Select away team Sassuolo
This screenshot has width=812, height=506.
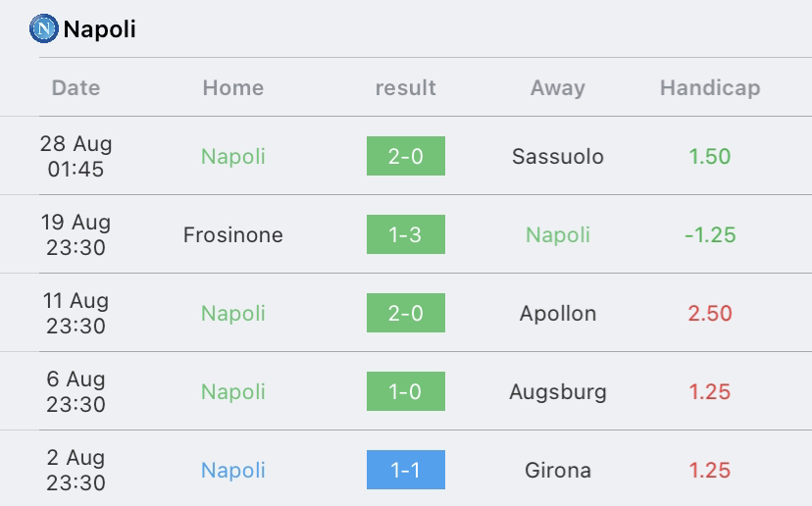[x=558, y=156]
